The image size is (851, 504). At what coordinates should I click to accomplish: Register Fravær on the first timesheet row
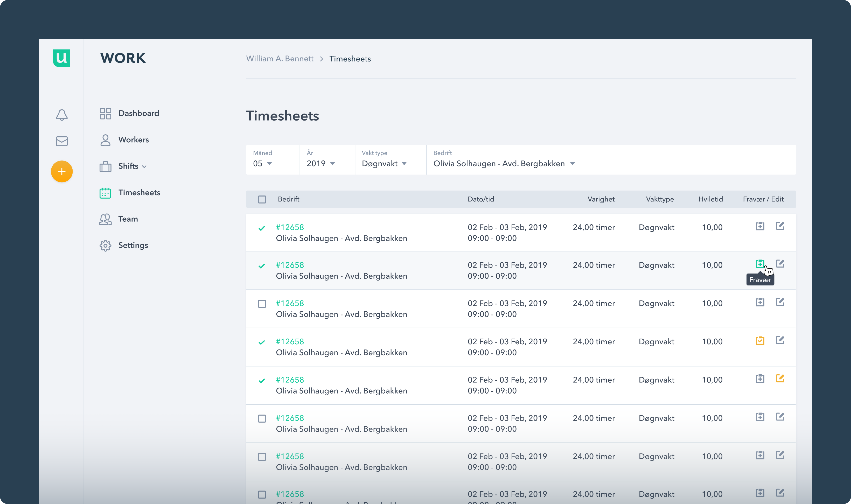[x=760, y=226]
